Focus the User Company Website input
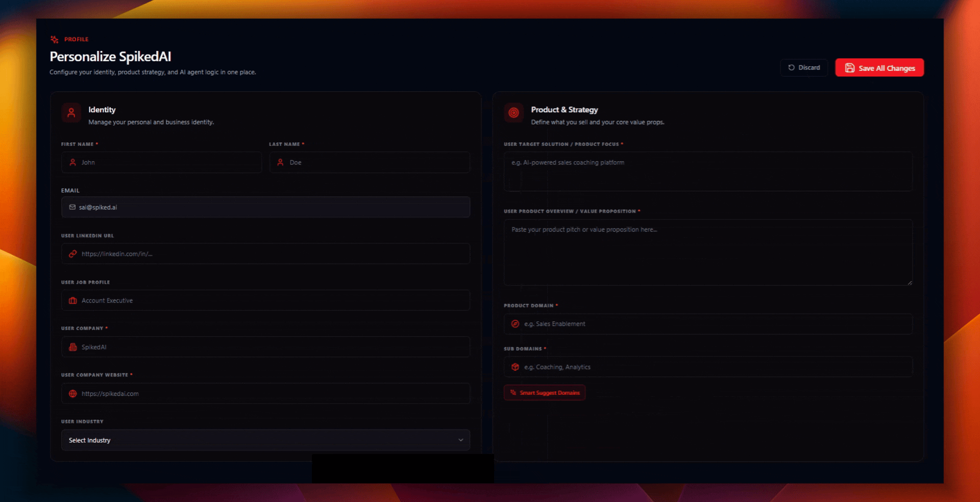The width and height of the screenshot is (980, 502). pyautogui.click(x=265, y=393)
